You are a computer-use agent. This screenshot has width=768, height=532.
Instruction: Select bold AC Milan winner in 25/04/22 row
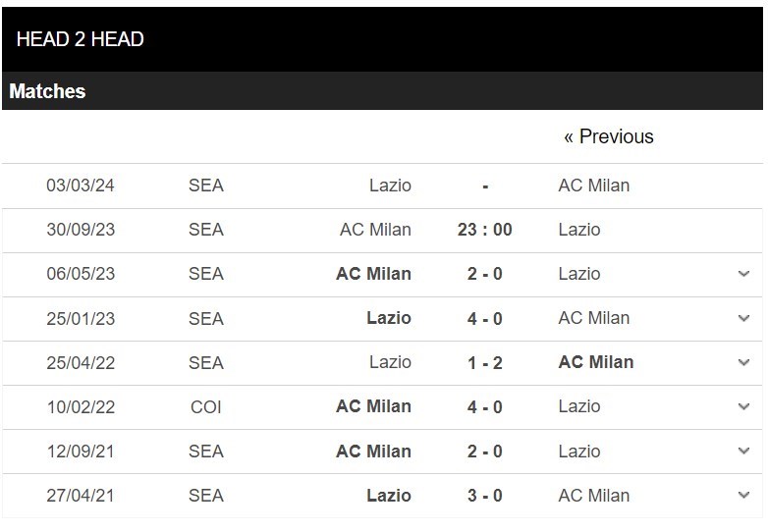[x=595, y=362]
